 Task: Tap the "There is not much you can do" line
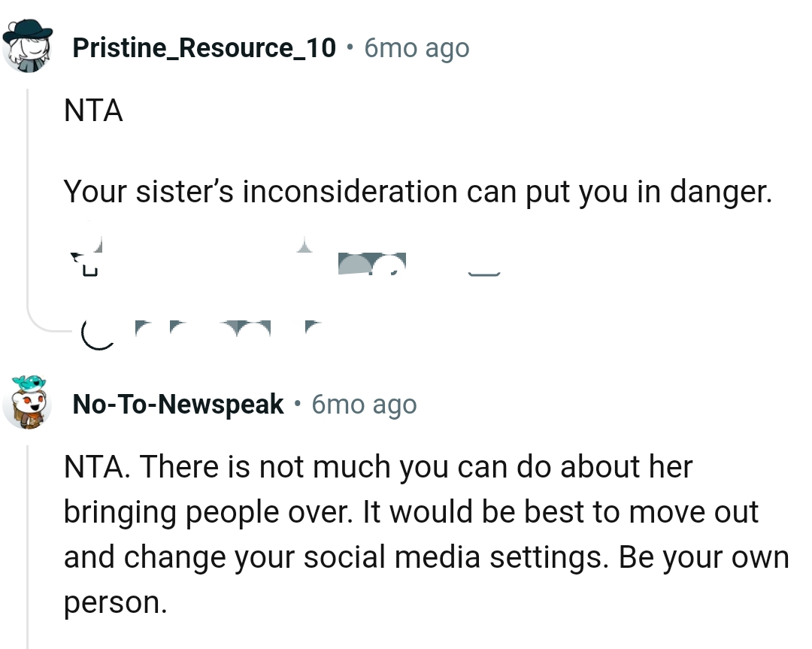click(377, 467)
